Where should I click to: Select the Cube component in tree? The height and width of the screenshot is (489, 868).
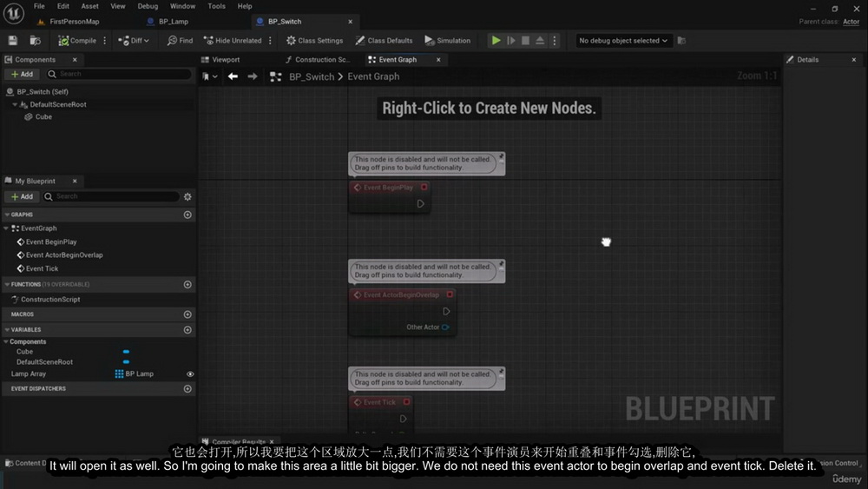[x=43, y=117]
